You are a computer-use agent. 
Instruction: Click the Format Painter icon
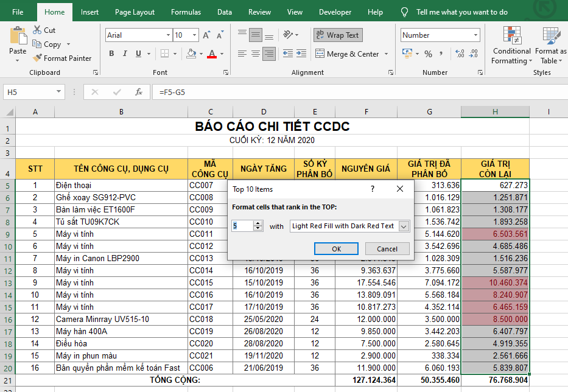(x=37, y=58)
